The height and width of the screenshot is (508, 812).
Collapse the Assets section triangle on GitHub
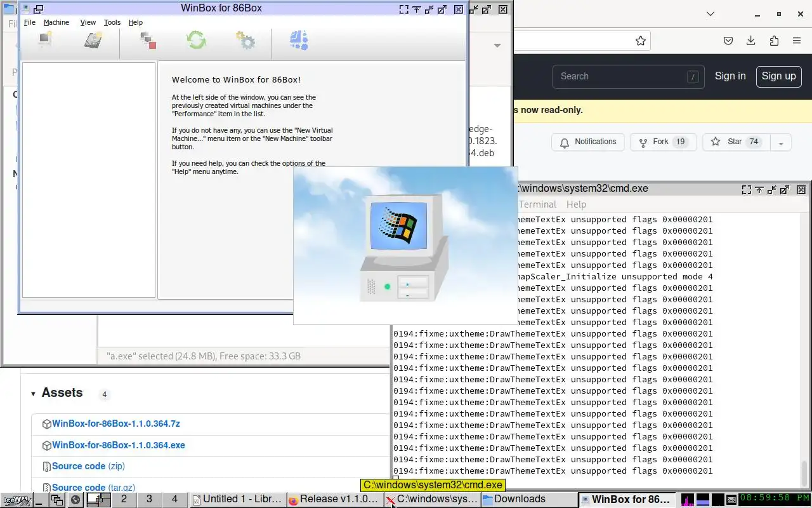click(33, 394)
